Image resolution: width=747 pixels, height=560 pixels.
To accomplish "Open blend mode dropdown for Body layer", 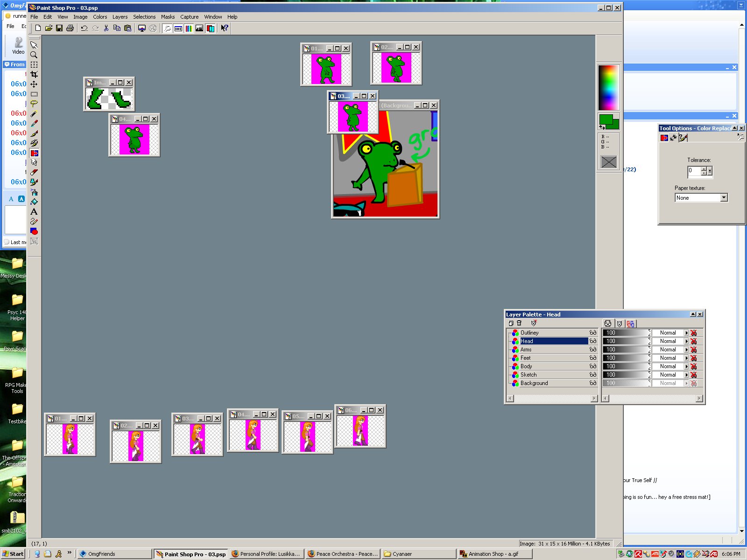I will pos(686,366).
